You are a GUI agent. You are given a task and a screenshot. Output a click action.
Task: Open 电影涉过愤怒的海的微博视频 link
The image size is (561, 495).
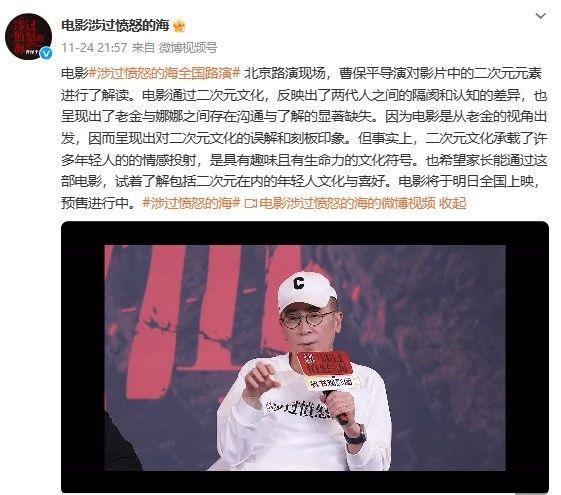click(x=347, y=203)
